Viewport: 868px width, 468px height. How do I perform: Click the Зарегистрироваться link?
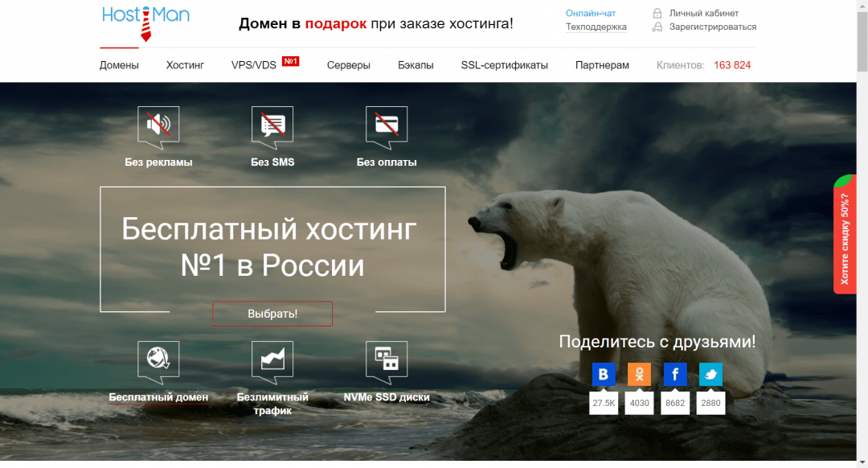[x=712, y=27]
